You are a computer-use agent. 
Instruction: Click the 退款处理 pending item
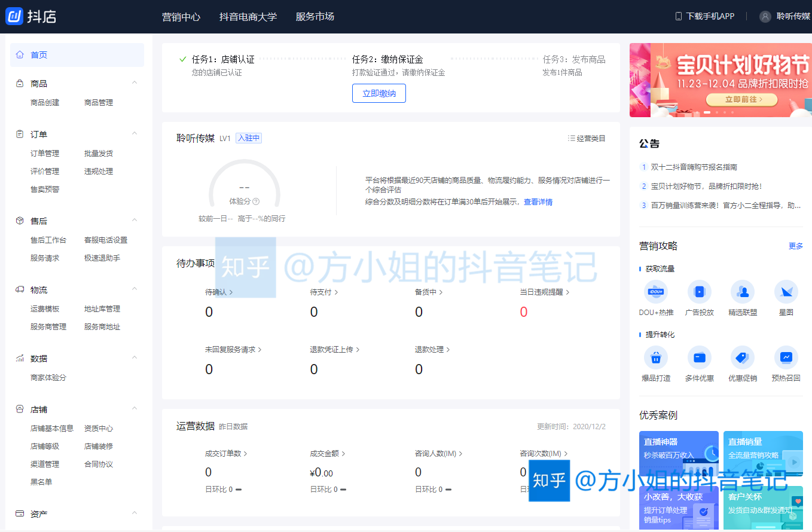(x=432, y=350)
